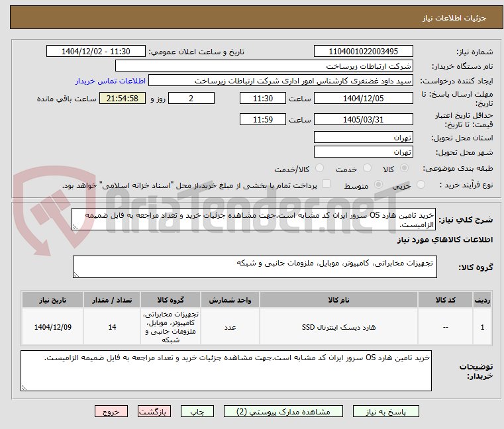
Task: Click the remaining time field 21:54:58
Action: [122, 99]
